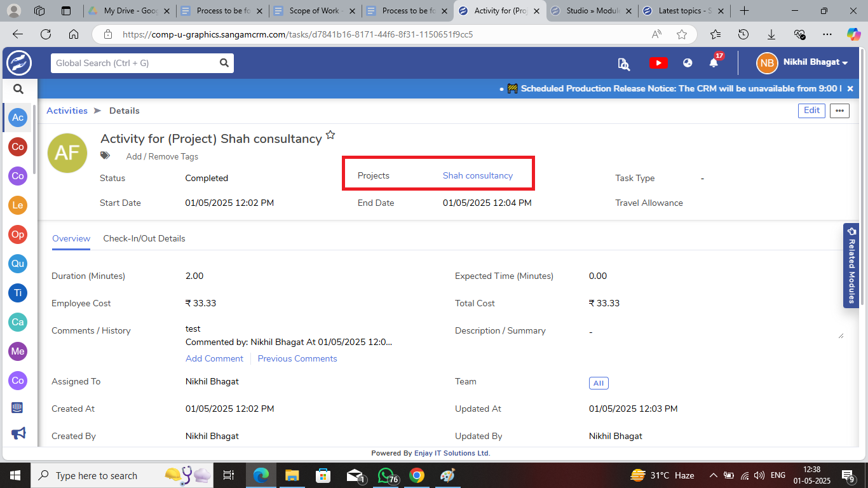Viewport: 868px width, 488px height.
Task: Click the browser address bar URL
Action: [297, 34]
